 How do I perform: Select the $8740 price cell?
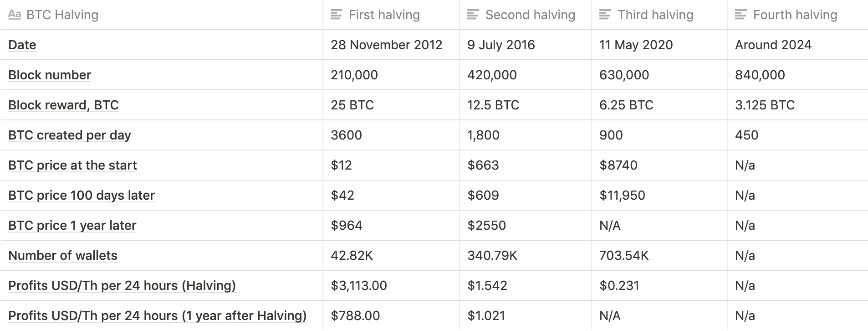pos(659,165)
